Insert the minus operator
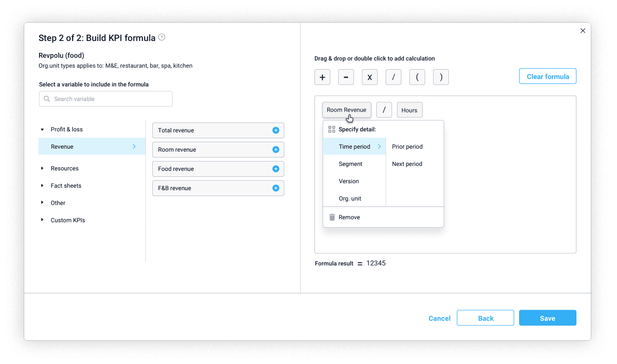 pos(346,77)
